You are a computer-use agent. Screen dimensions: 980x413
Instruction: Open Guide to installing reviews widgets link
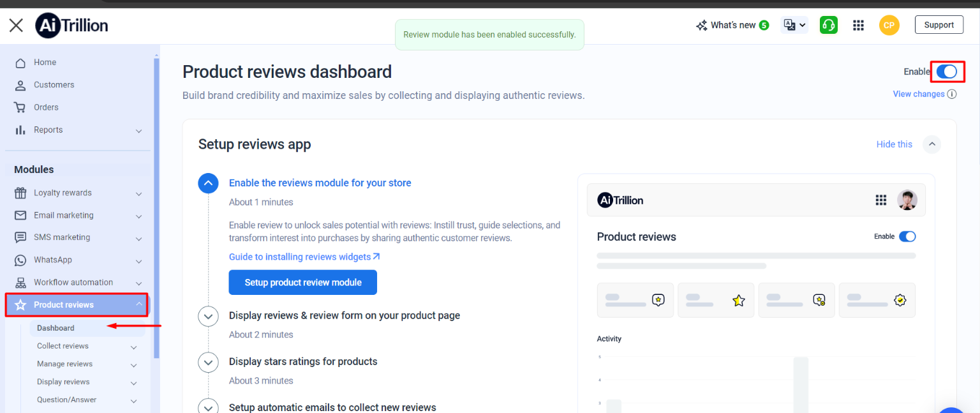304,257
